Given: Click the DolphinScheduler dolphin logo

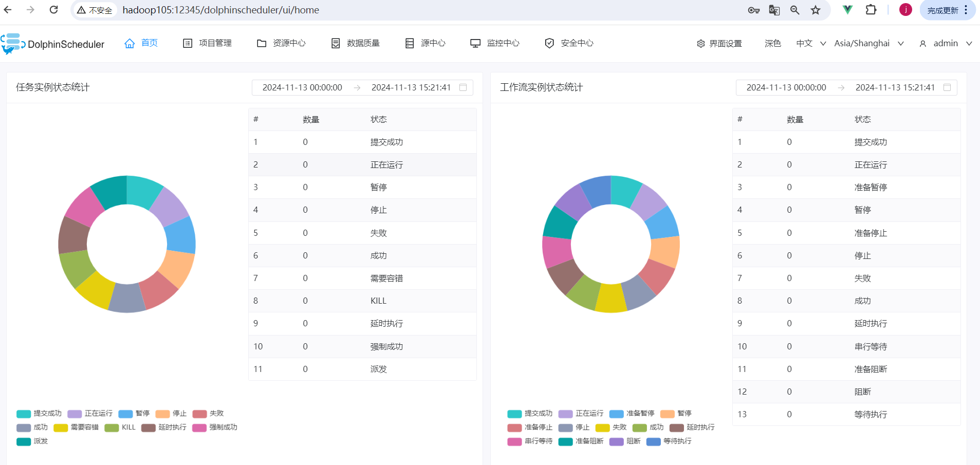Looking at the screenshot, I should click(13, 44).
